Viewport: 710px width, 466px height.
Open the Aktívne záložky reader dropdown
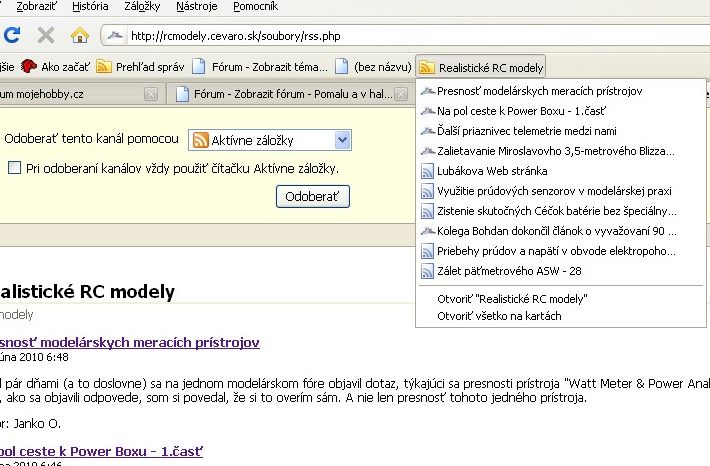click(x=270, y=140)
